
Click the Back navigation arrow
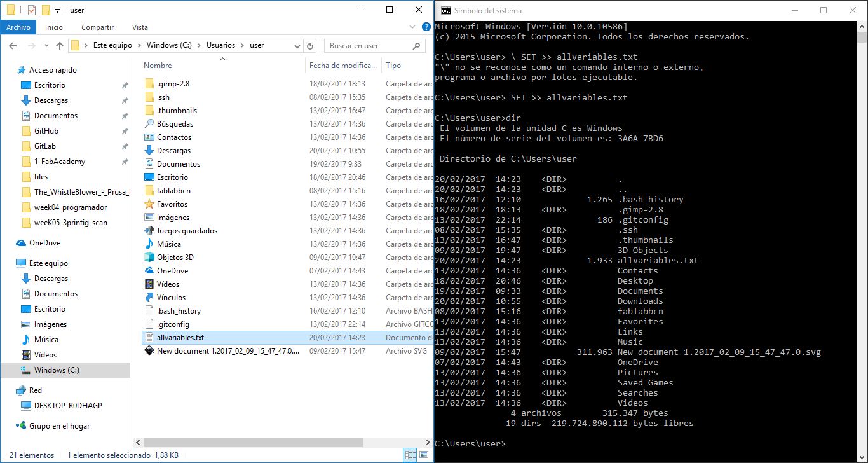point(13,46)
